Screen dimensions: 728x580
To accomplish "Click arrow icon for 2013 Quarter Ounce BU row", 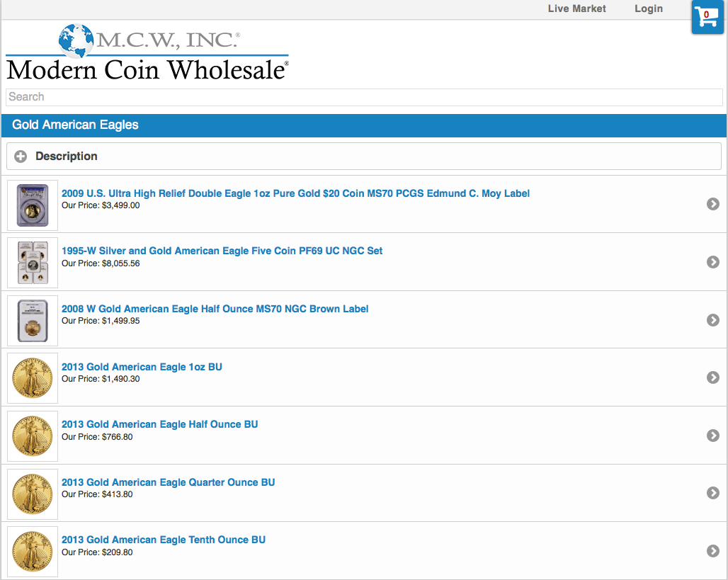I will coord(712,493).
